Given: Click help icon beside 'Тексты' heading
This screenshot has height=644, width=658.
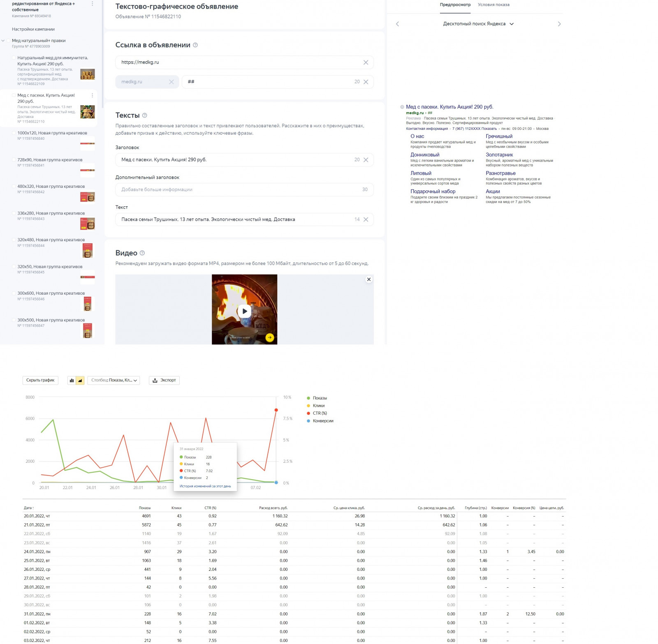Looking at the screenshot, I should [145, 115].
